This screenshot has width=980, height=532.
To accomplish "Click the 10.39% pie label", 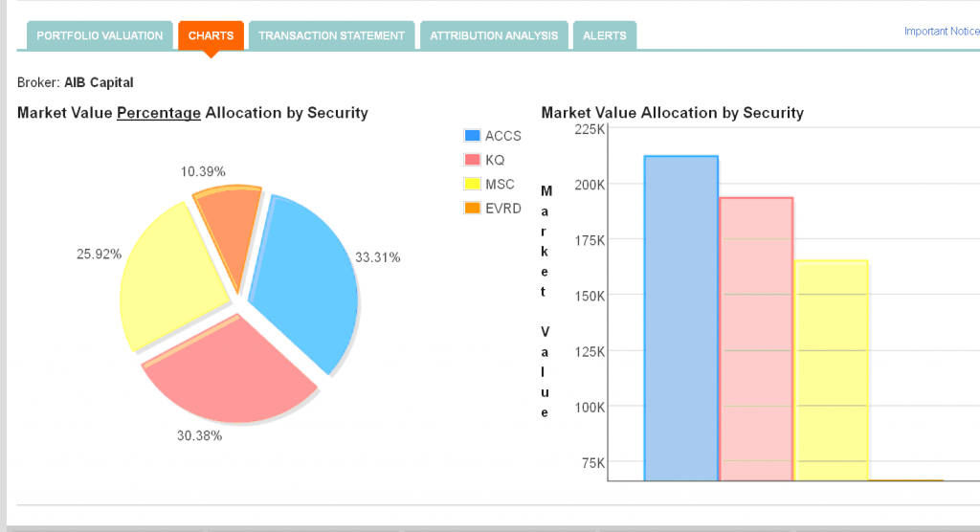I will click(x=203, y=171).
